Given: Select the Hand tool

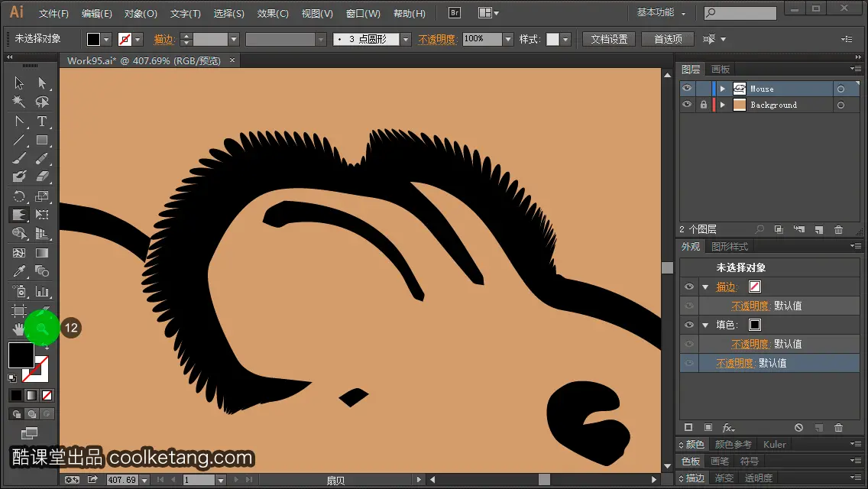Looking at the screenshot, I should (19, 329).
